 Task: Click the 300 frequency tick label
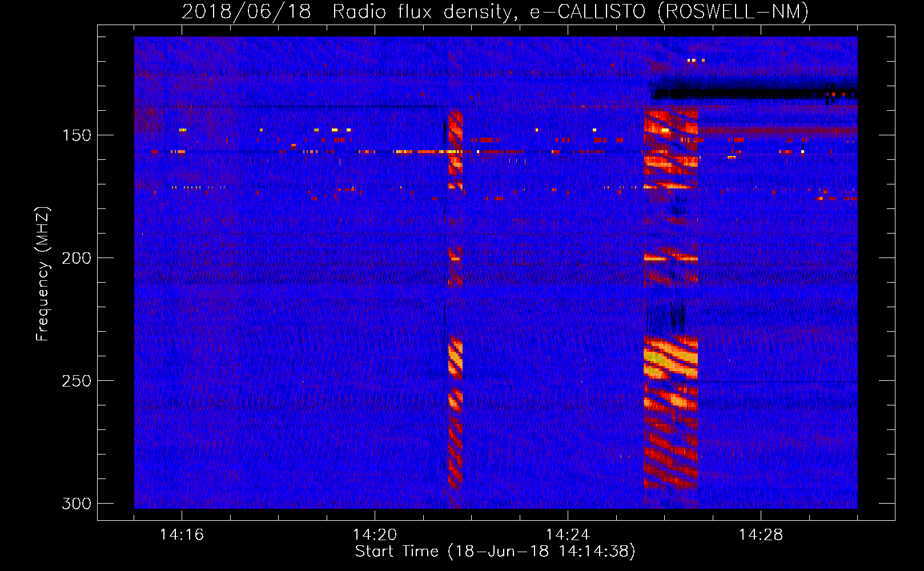click(x=77, y=504)
